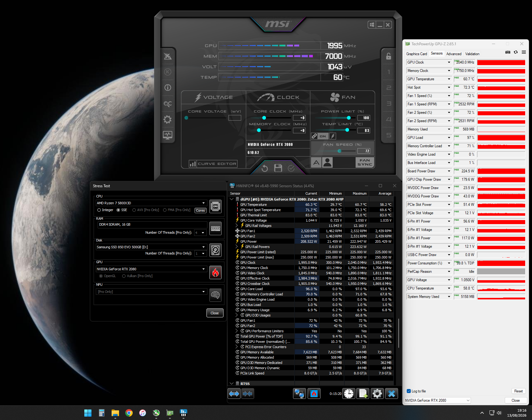Click the Reset button in GPU-Z
Viewport: 532px width, 420px height.
click(518, 391)
